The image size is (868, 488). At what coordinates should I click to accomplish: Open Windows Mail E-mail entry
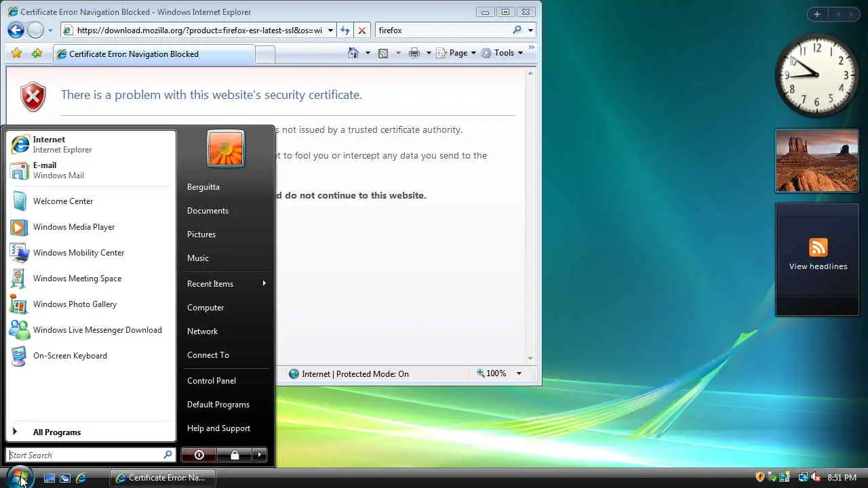pyautogui.click(x=91, y=170)
